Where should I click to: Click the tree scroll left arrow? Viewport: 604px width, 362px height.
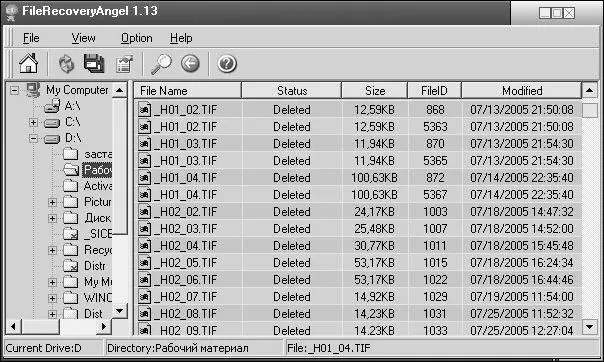click(x=13, y=327)
